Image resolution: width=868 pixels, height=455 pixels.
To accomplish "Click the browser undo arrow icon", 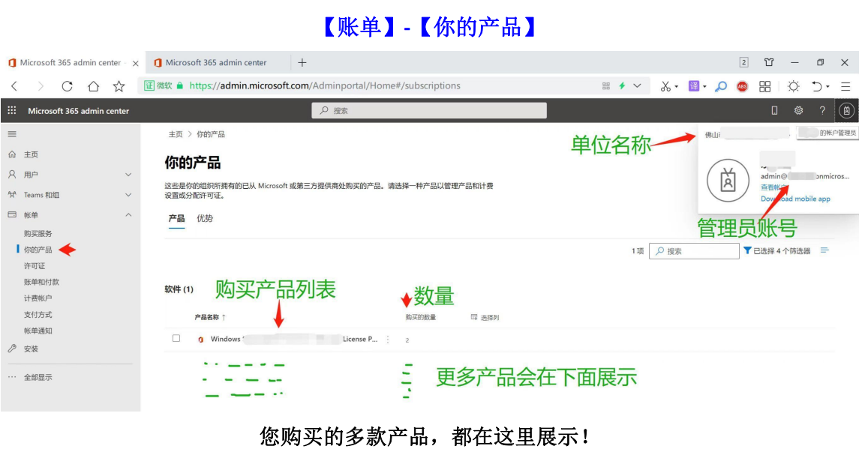I will 816,86.
